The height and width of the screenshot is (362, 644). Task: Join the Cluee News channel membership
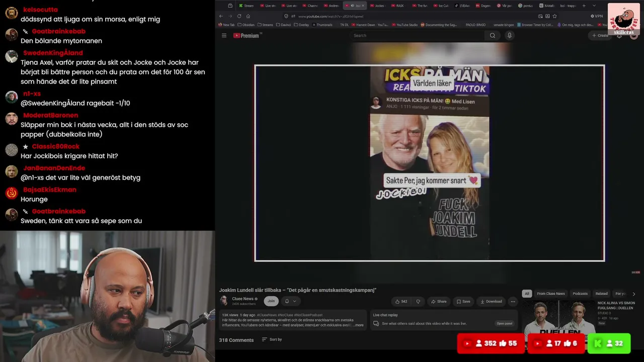[x=271, y=301]
